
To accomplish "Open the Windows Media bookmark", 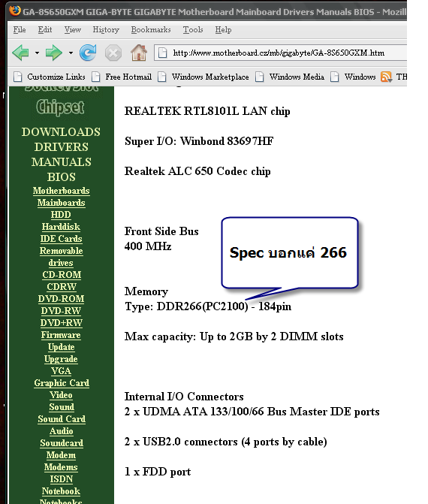I will click(x=290, y=77).
